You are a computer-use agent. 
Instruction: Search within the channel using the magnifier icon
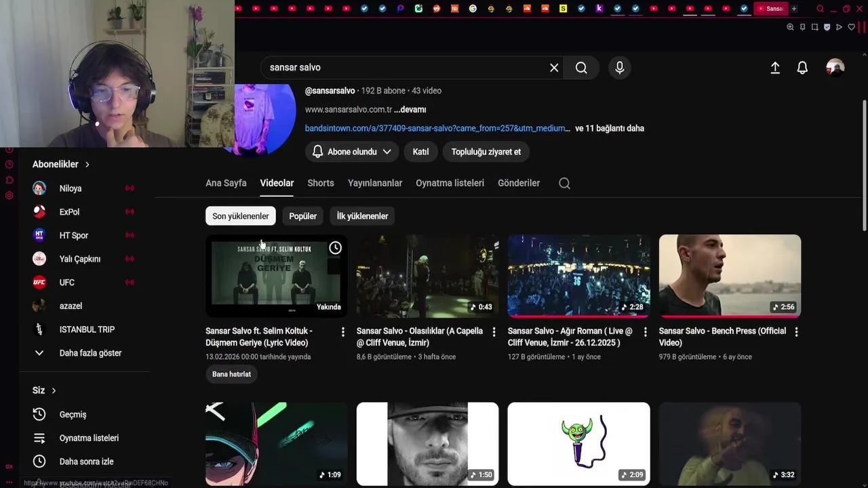(564, 183)
